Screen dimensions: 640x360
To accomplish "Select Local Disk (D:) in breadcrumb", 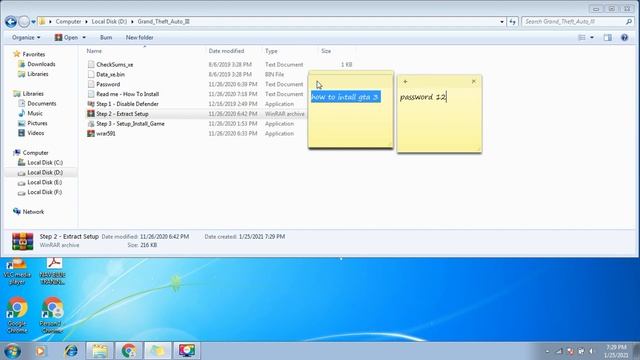I will (x=109, y=22).
